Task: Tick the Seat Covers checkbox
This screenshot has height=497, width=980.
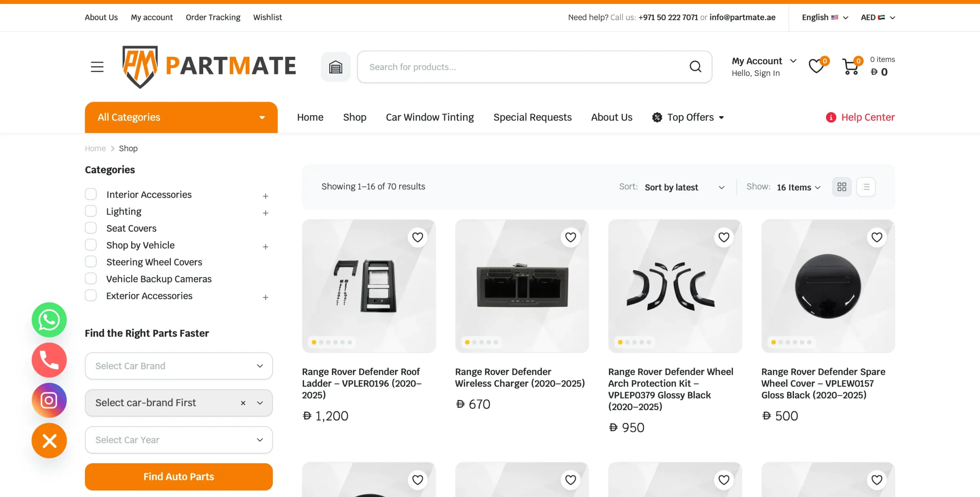Action: [91, 228]
